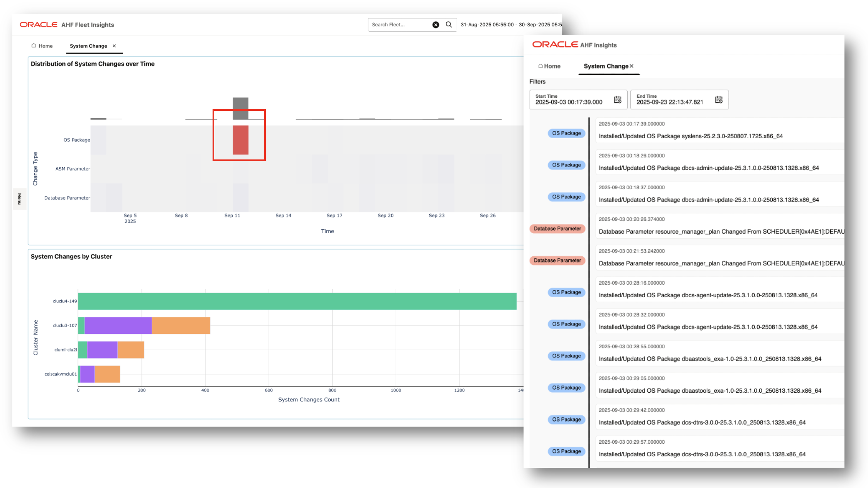Select the Database Parameter badge for resource_manager_plan

pyautogui.click(x=557, y=229)
